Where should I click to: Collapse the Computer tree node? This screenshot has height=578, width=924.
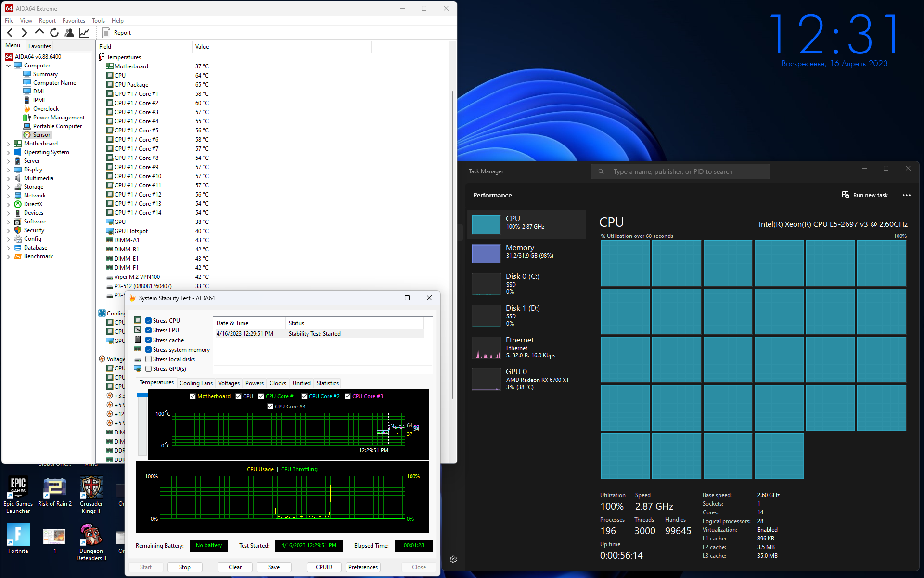click(x=8, y=66)
